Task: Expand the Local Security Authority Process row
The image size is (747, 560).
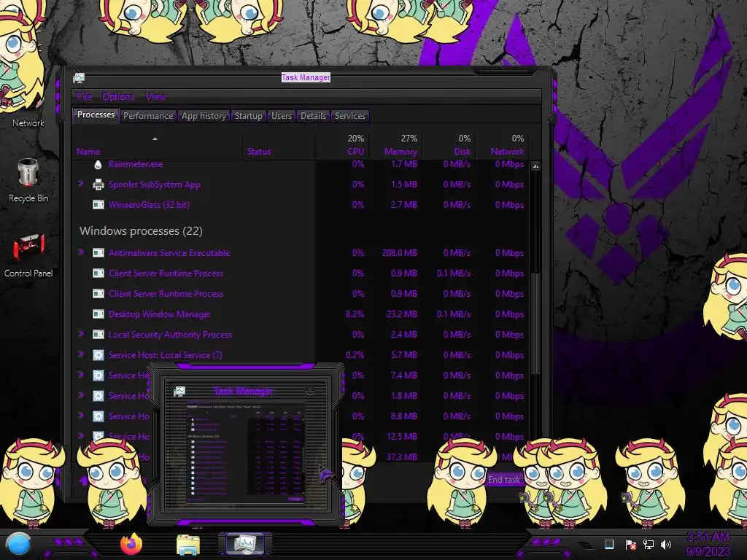Action: pyautogui.click(x=81, y=334)
